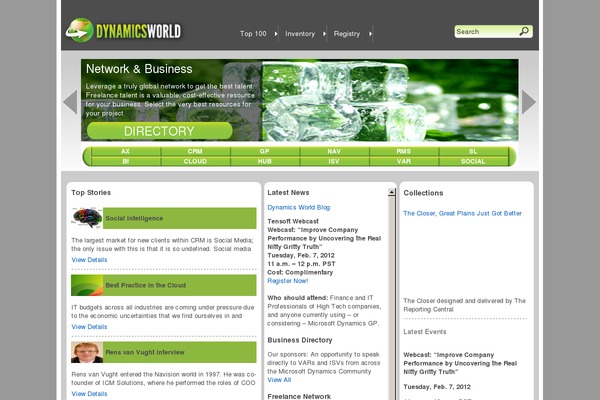The image size is (600, 400).
Task: Select the CLOUD category tab
Action: coord(195,161)
